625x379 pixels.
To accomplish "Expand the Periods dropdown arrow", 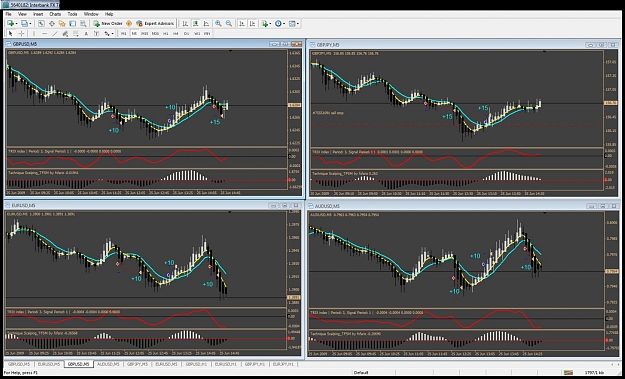I will 284,24.
